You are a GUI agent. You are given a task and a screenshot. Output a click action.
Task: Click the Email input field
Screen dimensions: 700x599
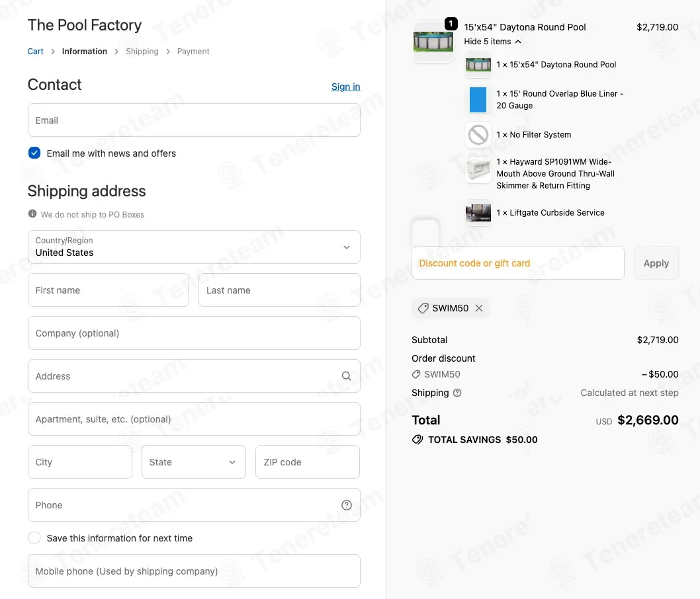point(194,120)
